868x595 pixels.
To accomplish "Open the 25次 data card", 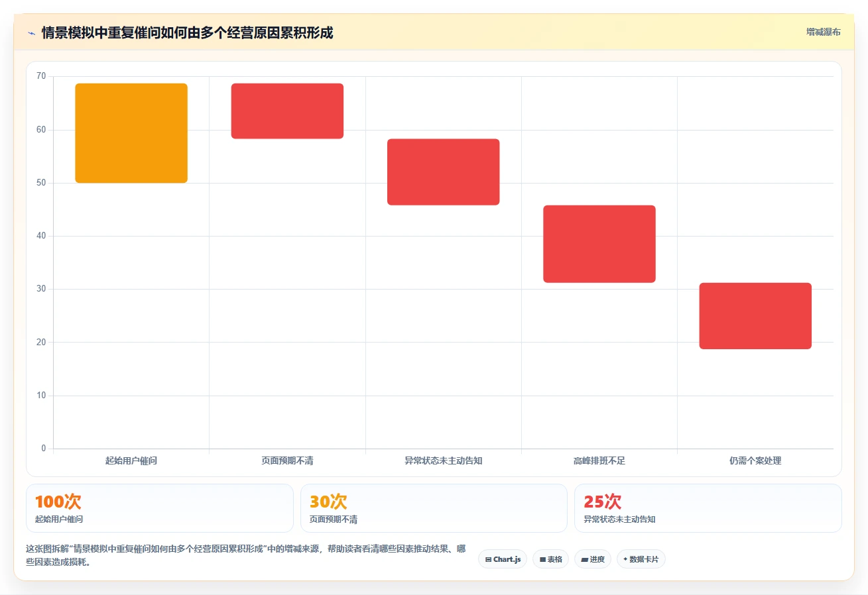I will click(708, 508).
